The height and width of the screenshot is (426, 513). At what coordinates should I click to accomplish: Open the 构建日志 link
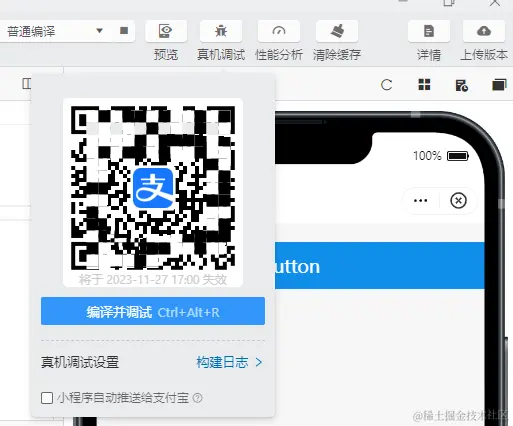pos(229,362)
